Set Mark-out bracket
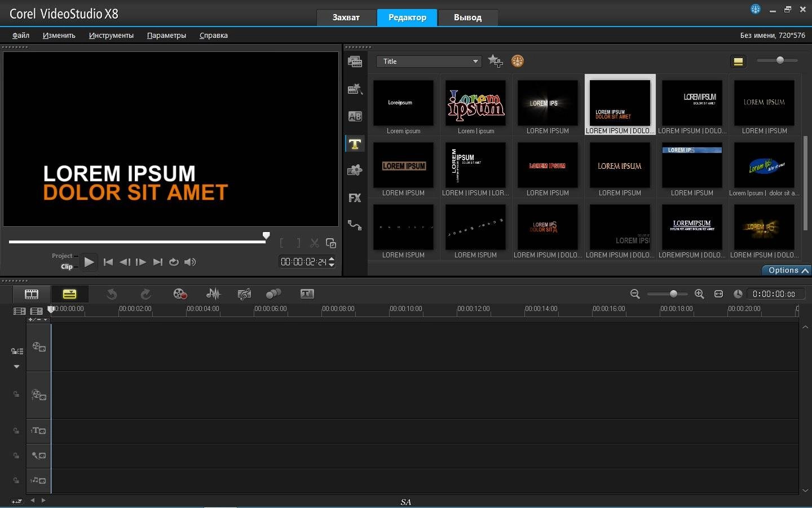 tap(298, 243)
